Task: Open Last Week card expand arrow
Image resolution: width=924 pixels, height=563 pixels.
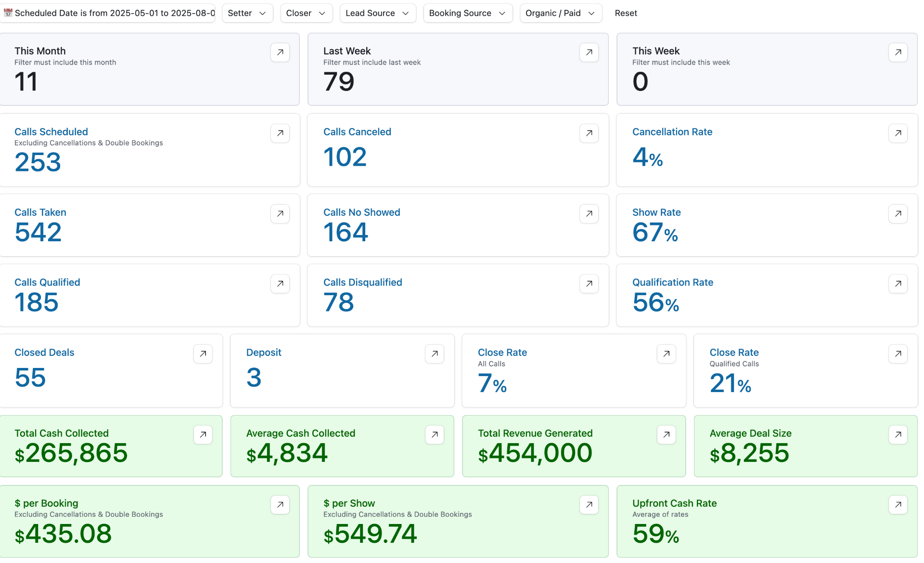Action: [x=589, y=52]
